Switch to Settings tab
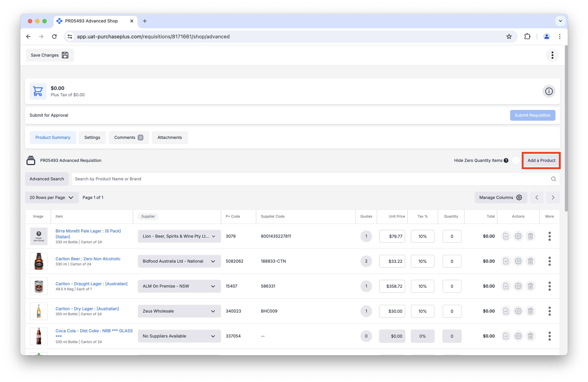 pyautogui.click(x=92, y=137)
